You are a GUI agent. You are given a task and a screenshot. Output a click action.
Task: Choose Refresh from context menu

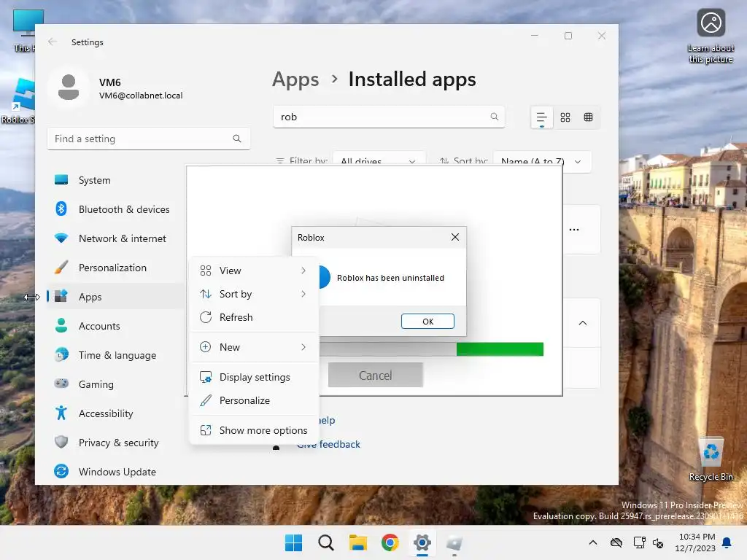(x=253, y=317)
